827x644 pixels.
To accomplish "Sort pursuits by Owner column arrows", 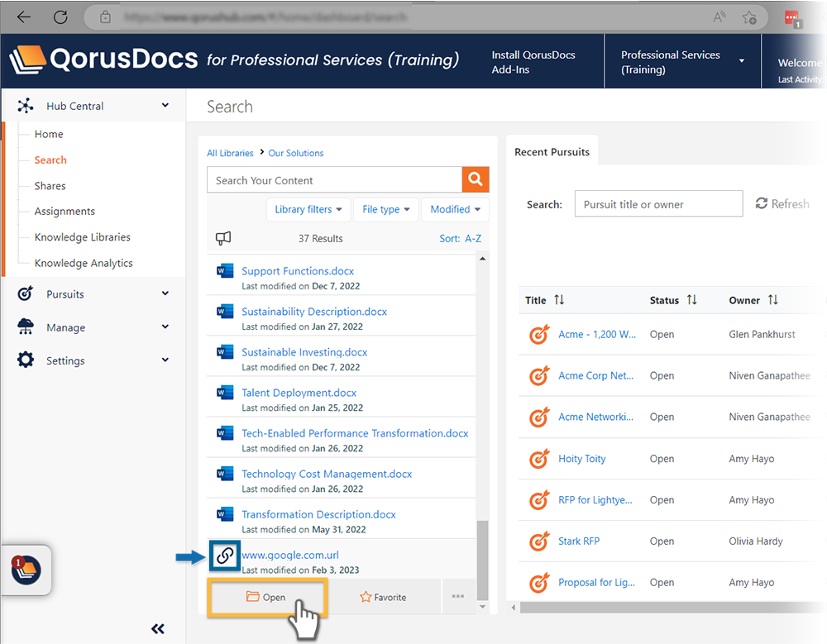I will pos(772,299).
